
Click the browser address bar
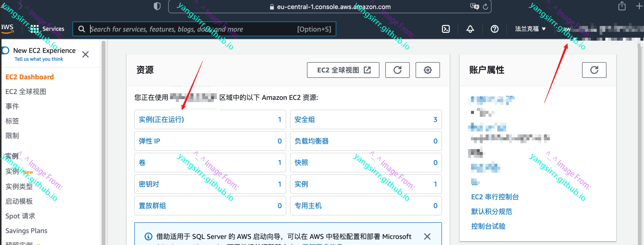click(330, 7)
